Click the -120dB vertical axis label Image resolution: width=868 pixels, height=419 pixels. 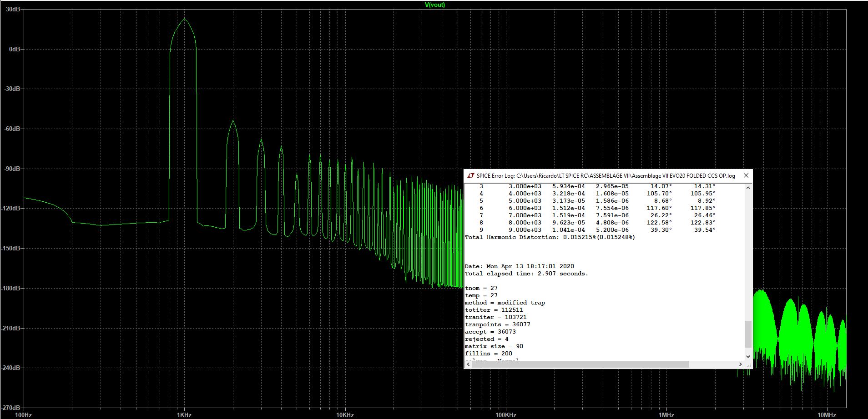11,208
